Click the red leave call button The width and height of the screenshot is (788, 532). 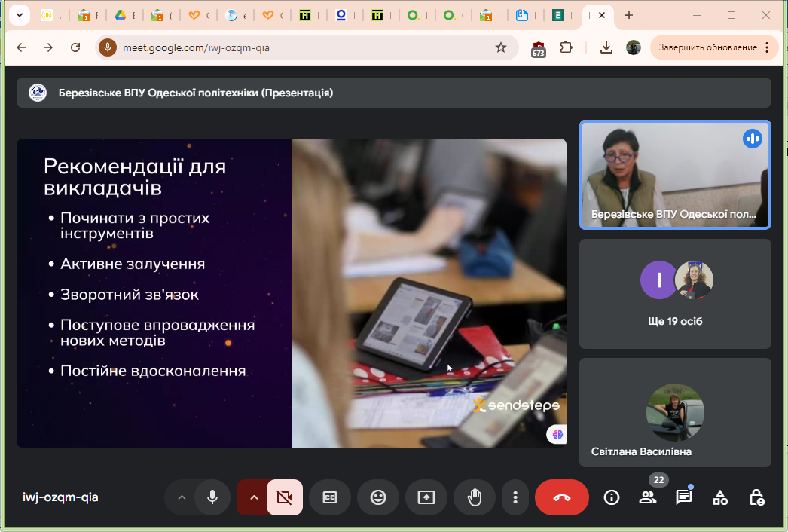561,497
